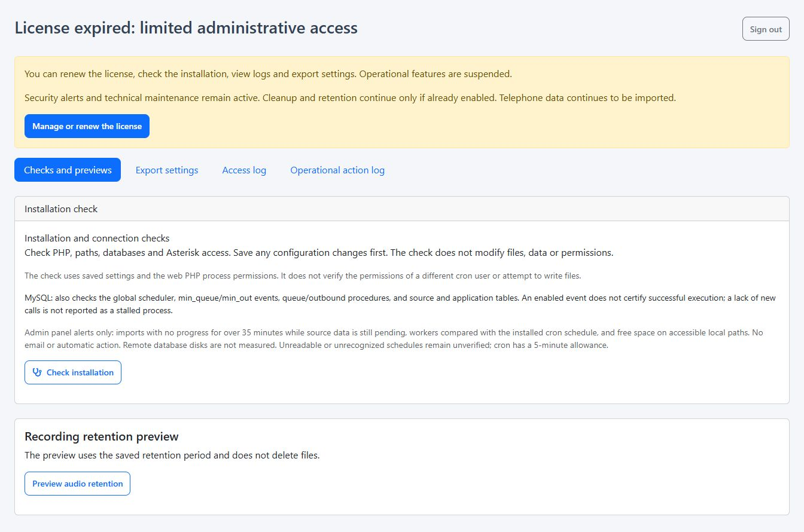Viewport: 804px width, 532px height.
Task: Click Preview audio retention
Action: tap(77, 484)
